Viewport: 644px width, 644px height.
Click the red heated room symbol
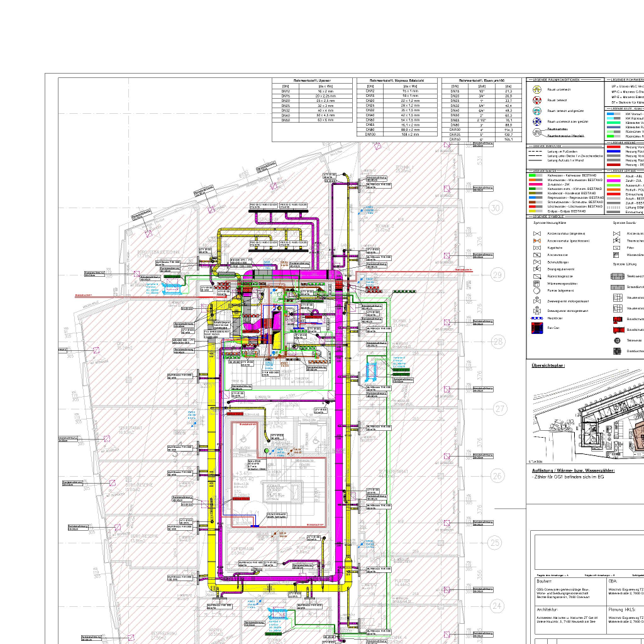coord(536,100)
